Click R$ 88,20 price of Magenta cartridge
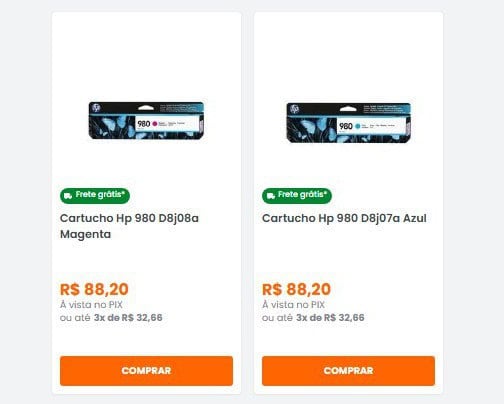Viewport: 504px width, 404px height. 94,289
